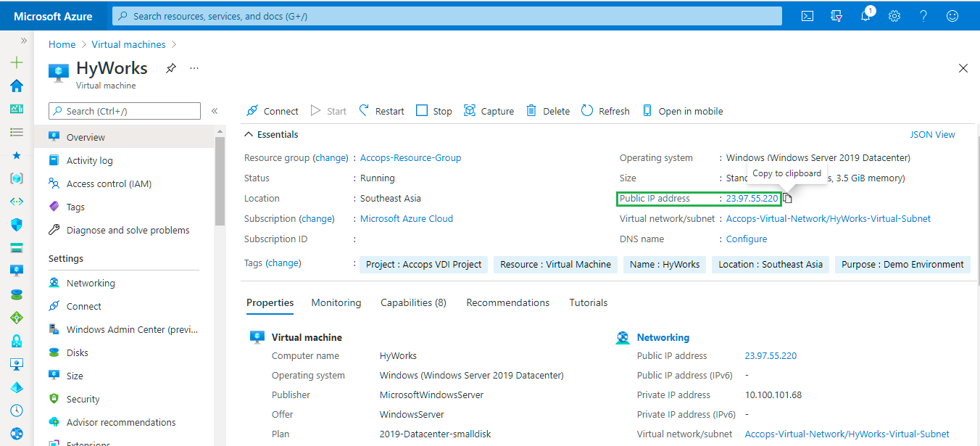980x446 pixels.
Task: Switch to the Tutorials tab
Action: coord(589,302)
